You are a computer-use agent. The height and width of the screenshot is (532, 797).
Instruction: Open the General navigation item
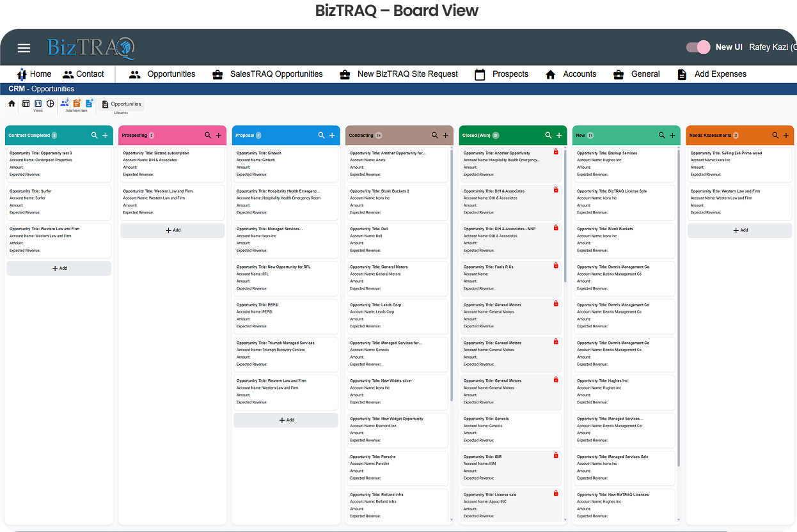(x=636, y=74)
